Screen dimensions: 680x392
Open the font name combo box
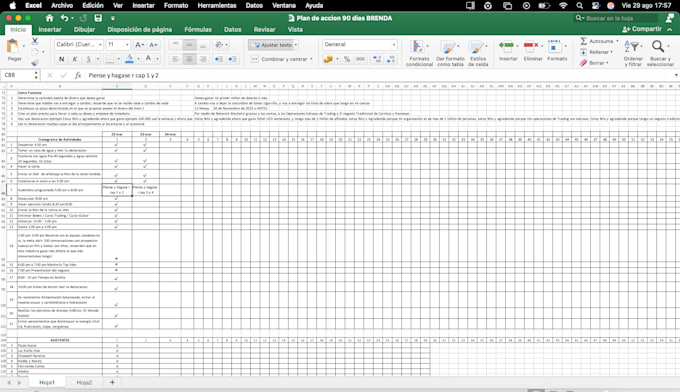pos(79,45)
